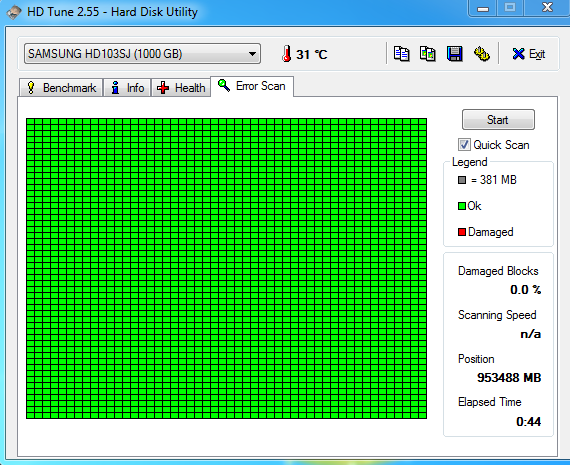Click the copy info to clipboard icon
The height and width of the screenshot is (465, 570).
click(x=401, y=54)
